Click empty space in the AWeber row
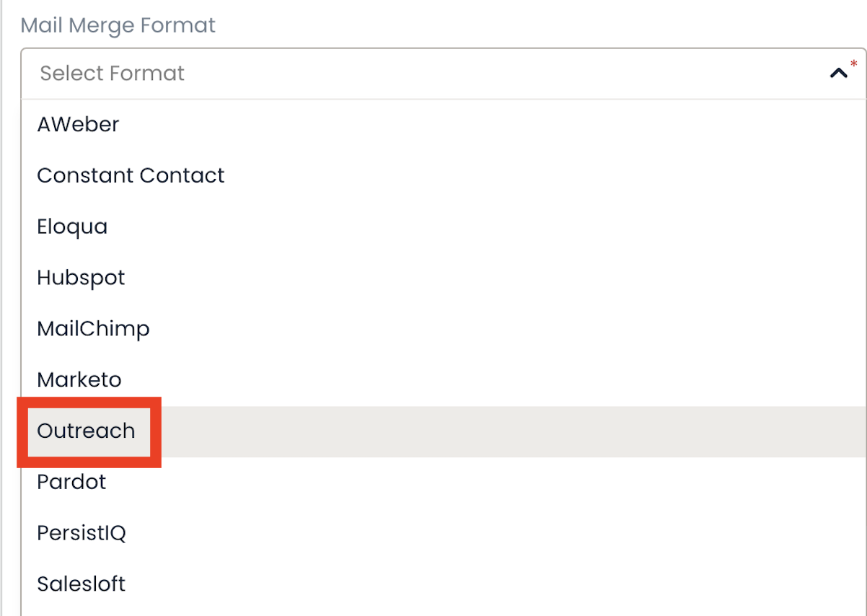The height and width of the screenshot is (616, 867). click(x=505, y=125)
